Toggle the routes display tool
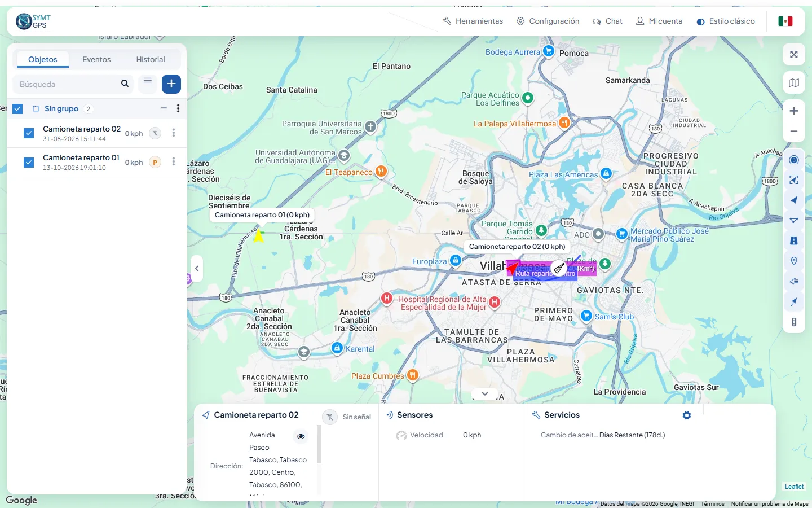 [794, 220]
